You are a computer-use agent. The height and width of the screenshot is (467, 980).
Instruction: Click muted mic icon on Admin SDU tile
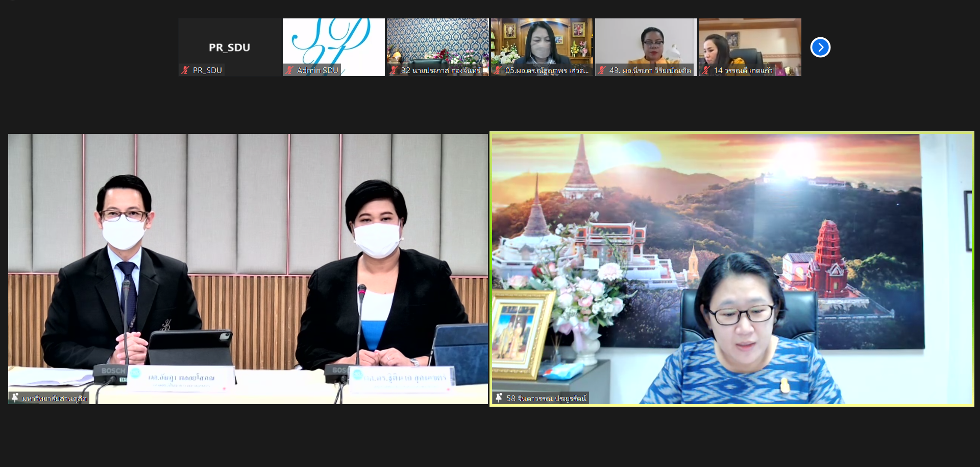(290, 71)
